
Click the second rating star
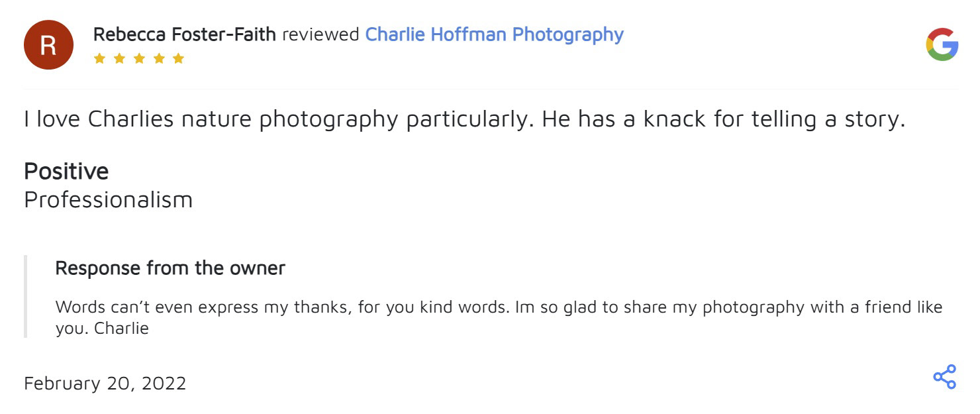[x=119, y=58]
